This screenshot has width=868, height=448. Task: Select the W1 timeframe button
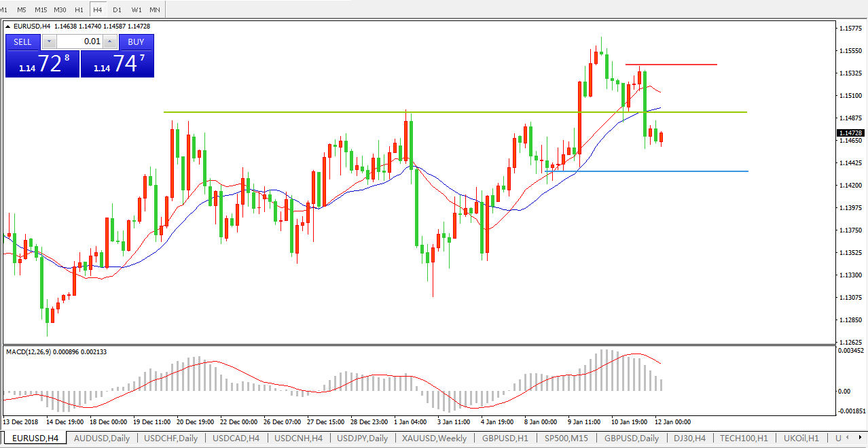pos(137,10)
